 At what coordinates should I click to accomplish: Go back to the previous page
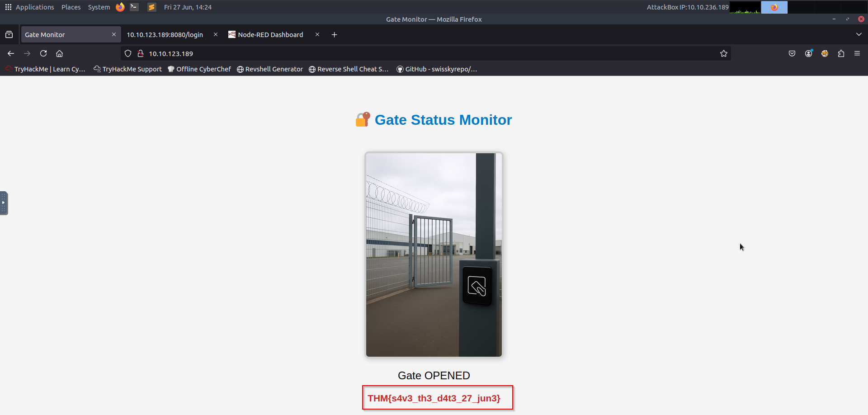11,53
